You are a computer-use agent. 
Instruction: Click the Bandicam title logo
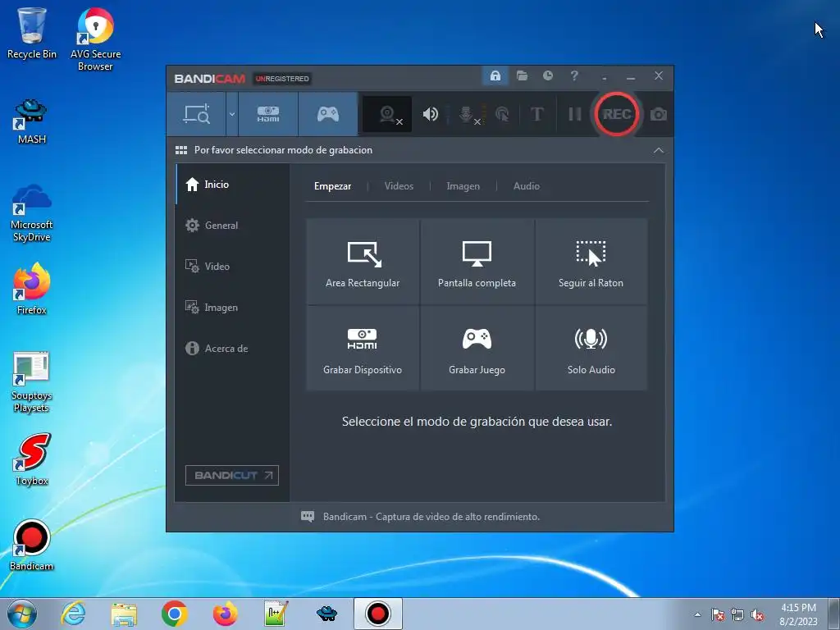[x=209, y=79]
